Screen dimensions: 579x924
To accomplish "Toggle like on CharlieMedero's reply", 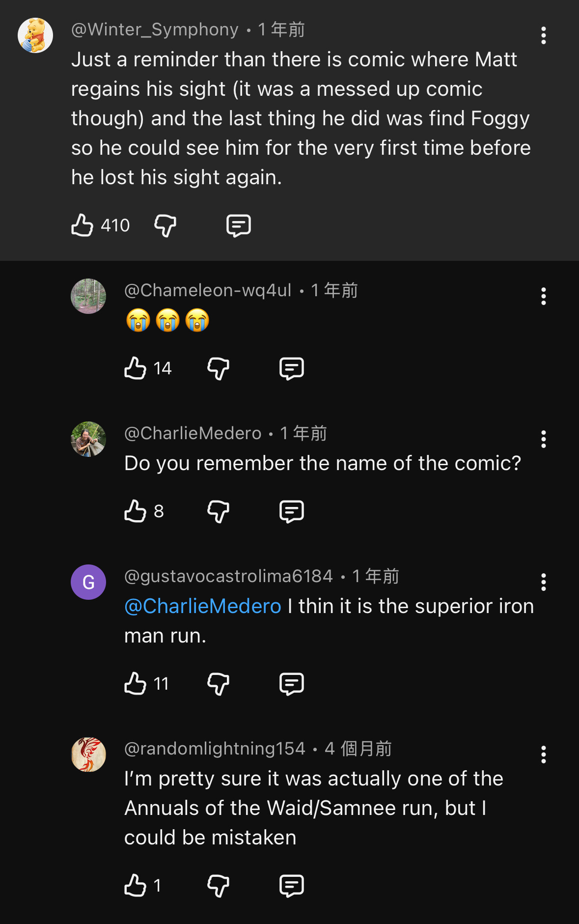I will point(136,511).
